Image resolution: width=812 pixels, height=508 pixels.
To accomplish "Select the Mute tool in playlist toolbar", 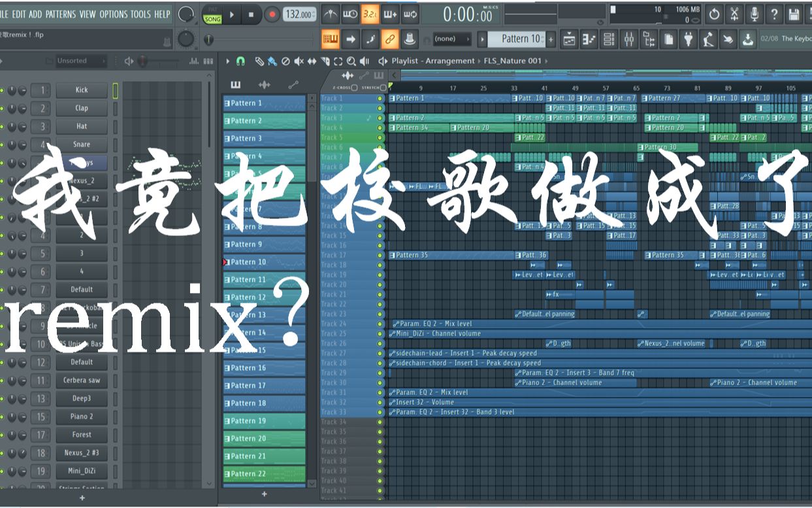I will tap(299, 61).
